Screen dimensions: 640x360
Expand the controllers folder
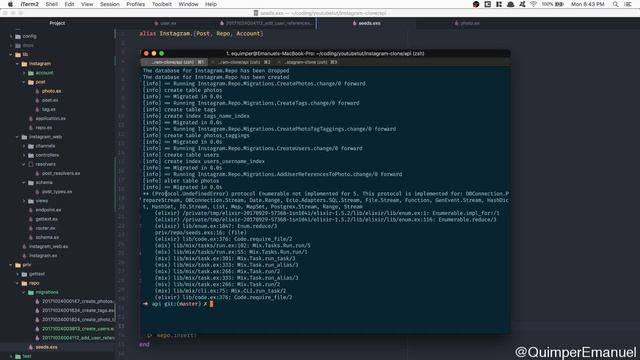tap(24, 155)
